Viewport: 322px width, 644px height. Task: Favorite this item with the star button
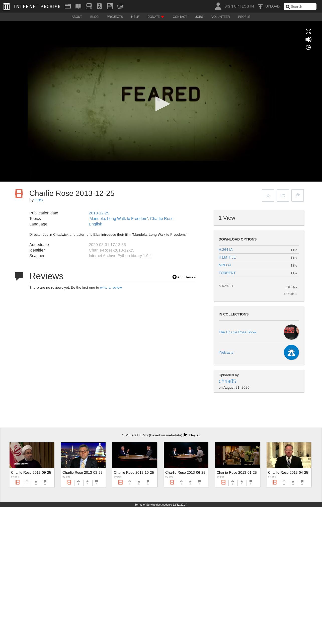point(268,195)
